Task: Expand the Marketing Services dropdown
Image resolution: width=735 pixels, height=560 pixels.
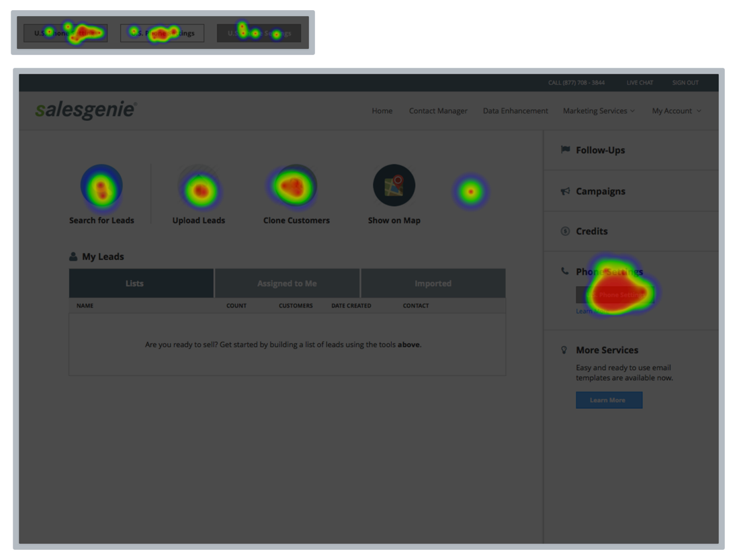Action: pos(599,111)
